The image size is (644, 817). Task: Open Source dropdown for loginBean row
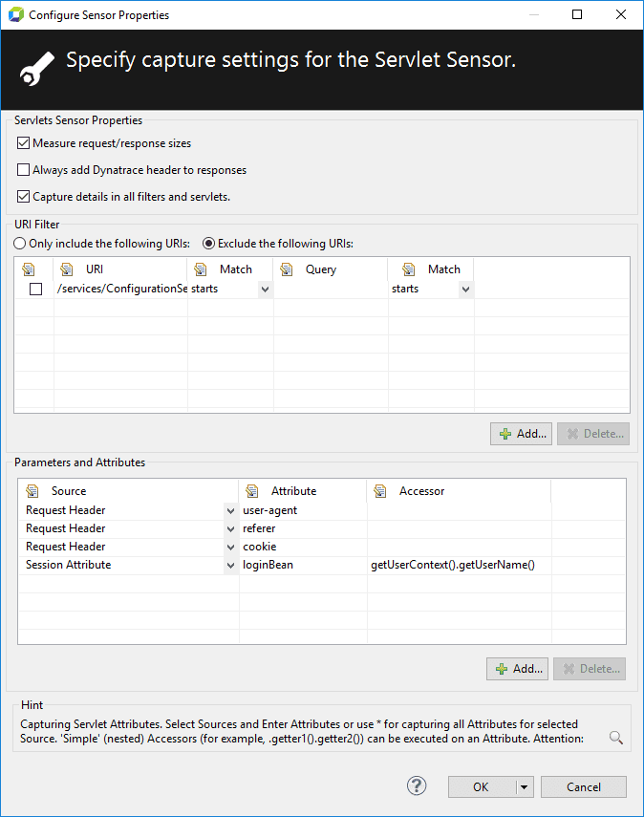coord(230,566)
